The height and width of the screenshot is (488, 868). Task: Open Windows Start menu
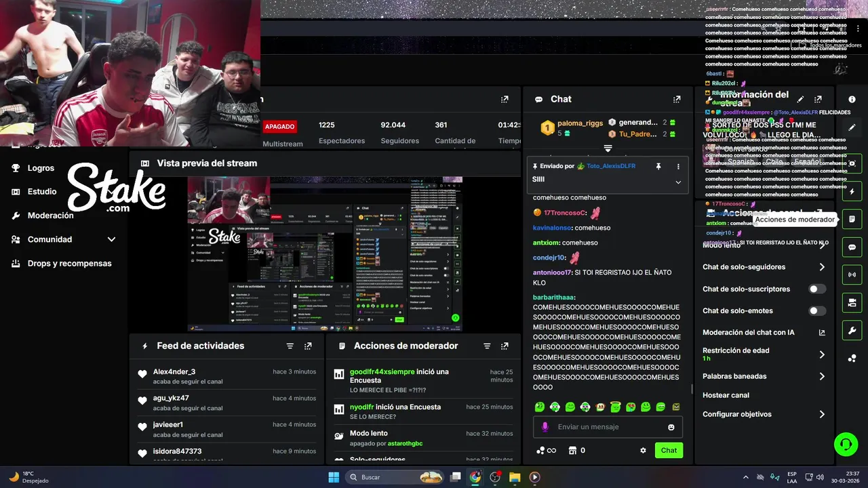coord(334,477)
